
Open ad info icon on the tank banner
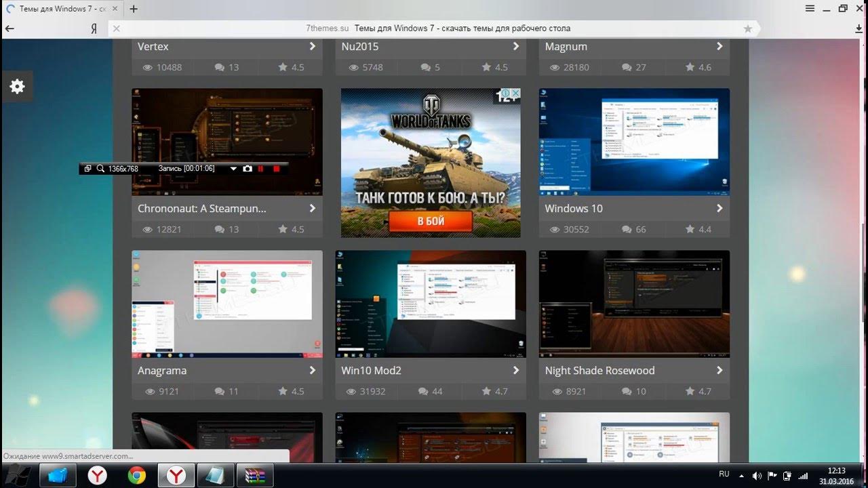pyautogui.click(x=506, y=94)
